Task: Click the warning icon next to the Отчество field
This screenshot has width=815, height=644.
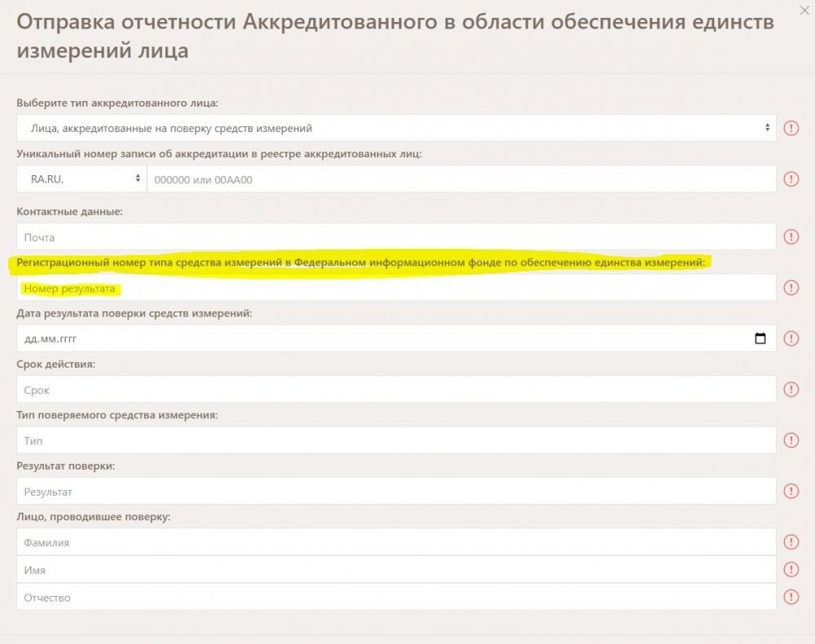Action: [x=791, y=596]
